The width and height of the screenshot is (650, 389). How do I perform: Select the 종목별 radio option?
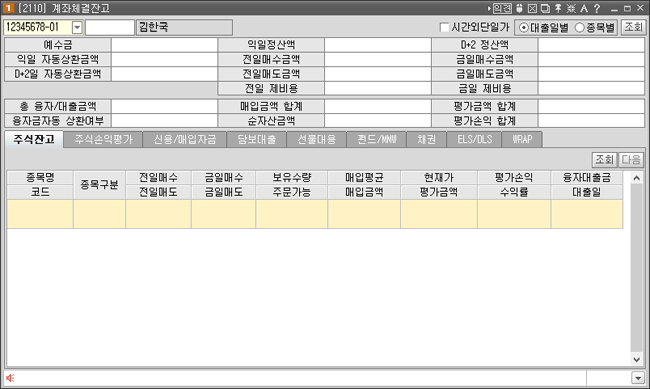(x=580, y=28)
